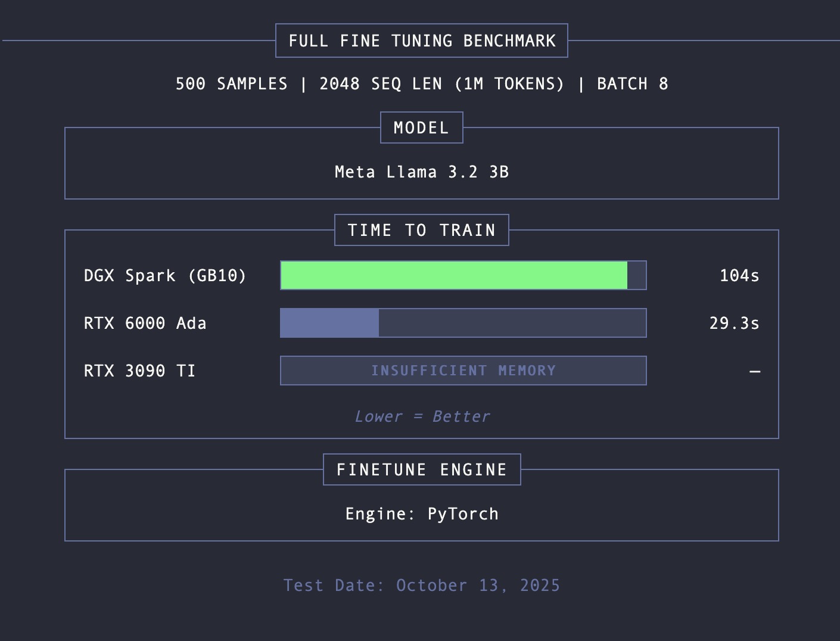Click the 29.3s time value
Image resolution: width=840 pixels, height=641 pixels.
[x=734, y=323]
